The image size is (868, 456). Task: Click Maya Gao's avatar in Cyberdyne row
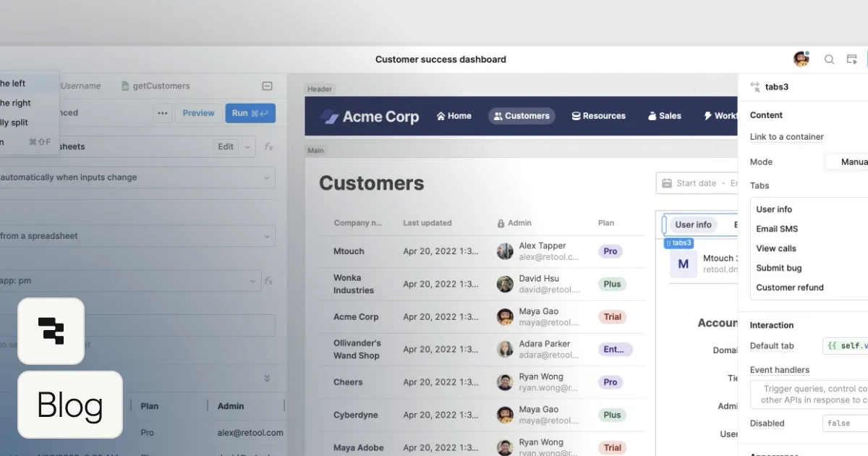click(x=505, y=415)
